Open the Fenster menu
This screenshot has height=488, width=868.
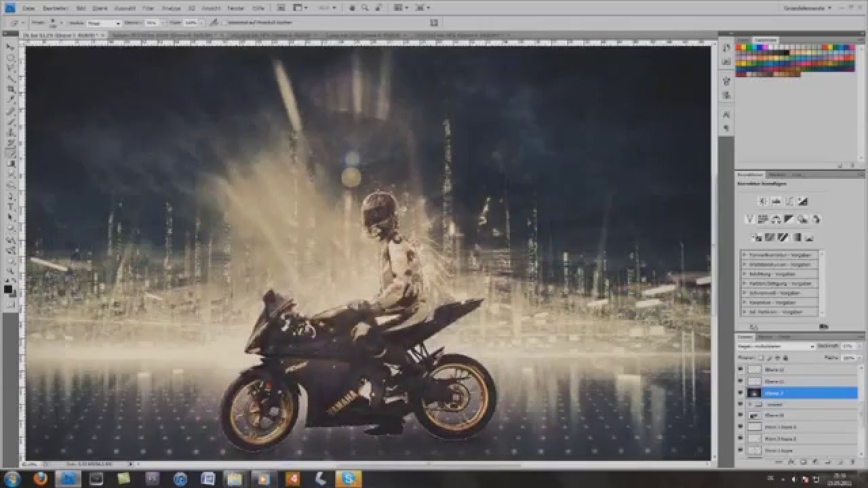point(235,9)
